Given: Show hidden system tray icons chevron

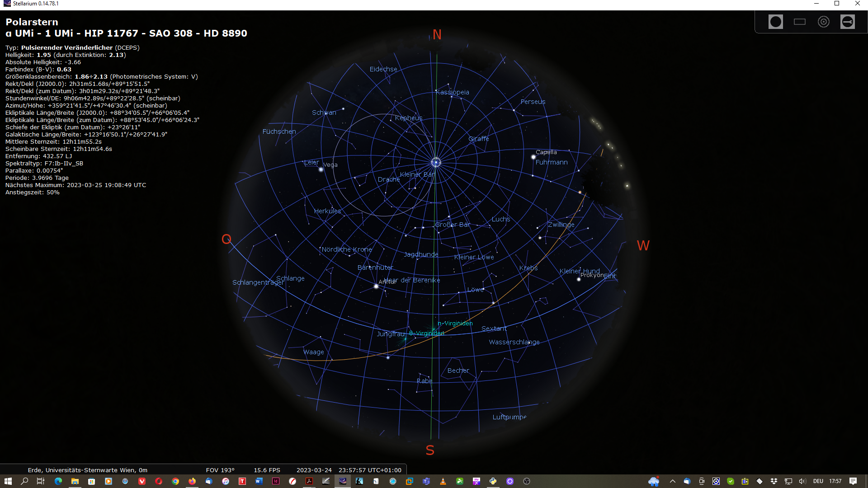Looking at the screenshot, I should (672, 481).
